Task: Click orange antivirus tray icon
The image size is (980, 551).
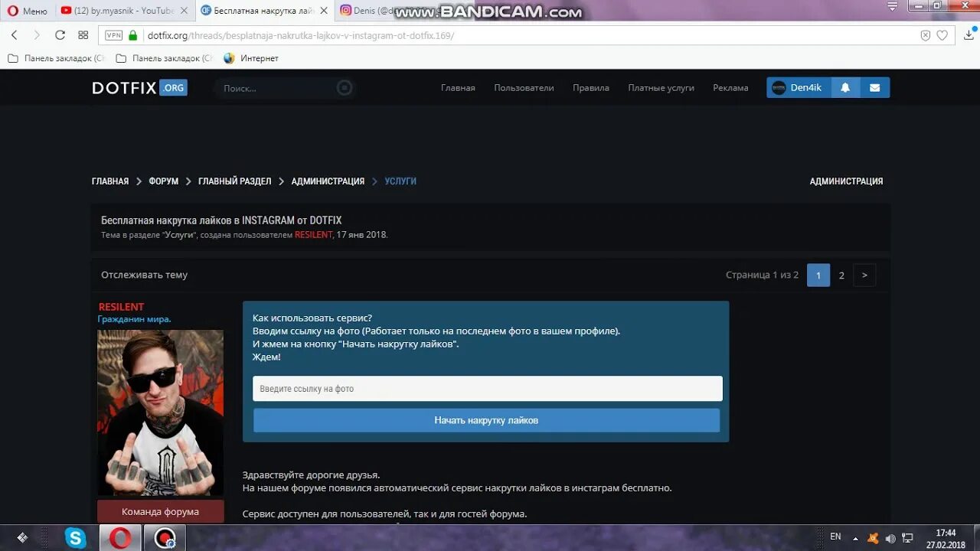Action: (874, 538)
